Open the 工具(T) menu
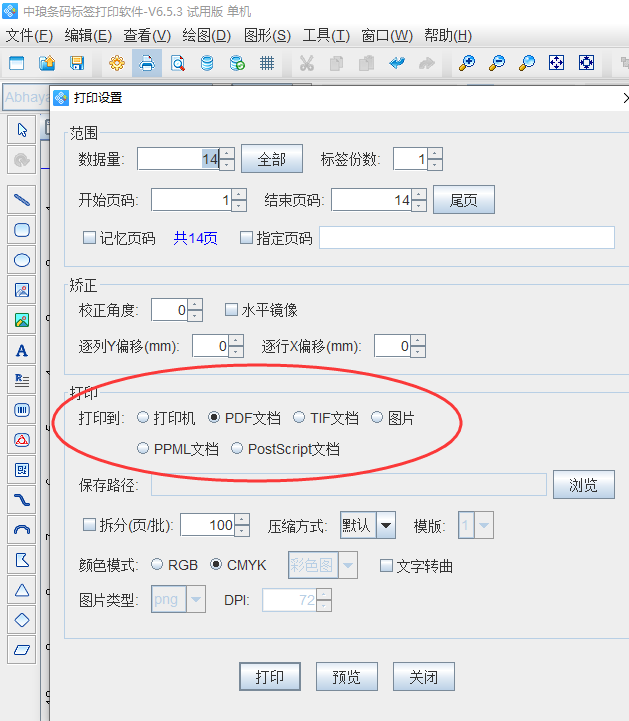This screenshot has height=721, width=629. tap(326, 36)
